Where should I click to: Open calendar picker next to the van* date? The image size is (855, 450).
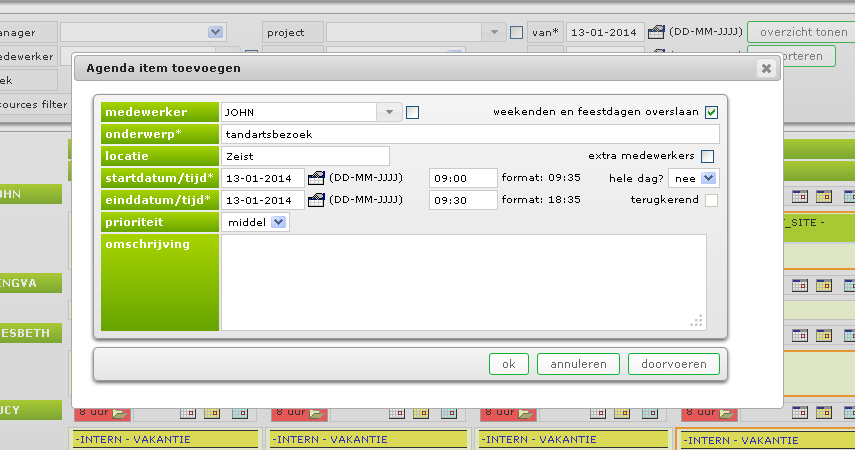click(656, 32)
